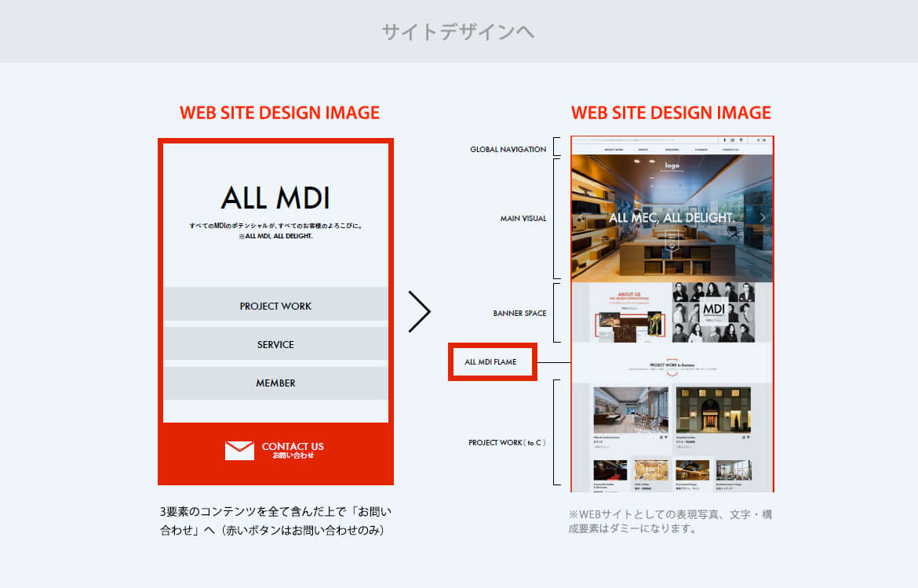Open the curved ceiling lighting small thumbnail
The width and height of the screenshot is (918, 588).
click(x=692, y=470)
